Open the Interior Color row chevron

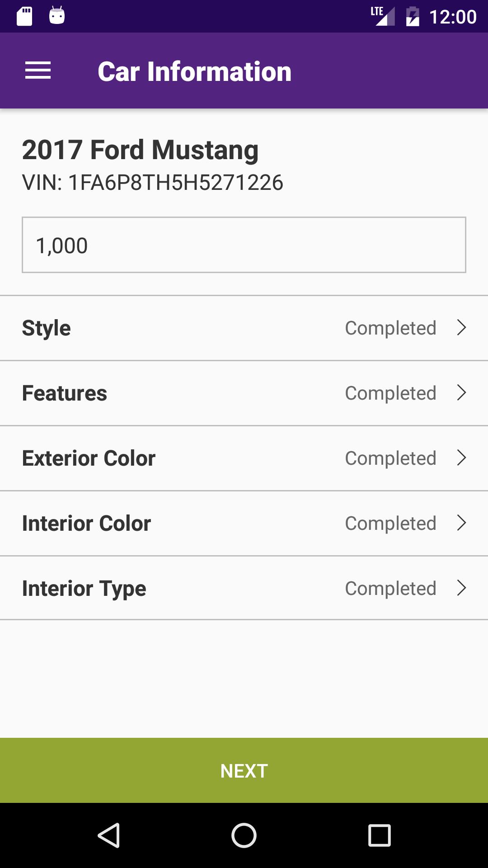click(x=461, y=523)
